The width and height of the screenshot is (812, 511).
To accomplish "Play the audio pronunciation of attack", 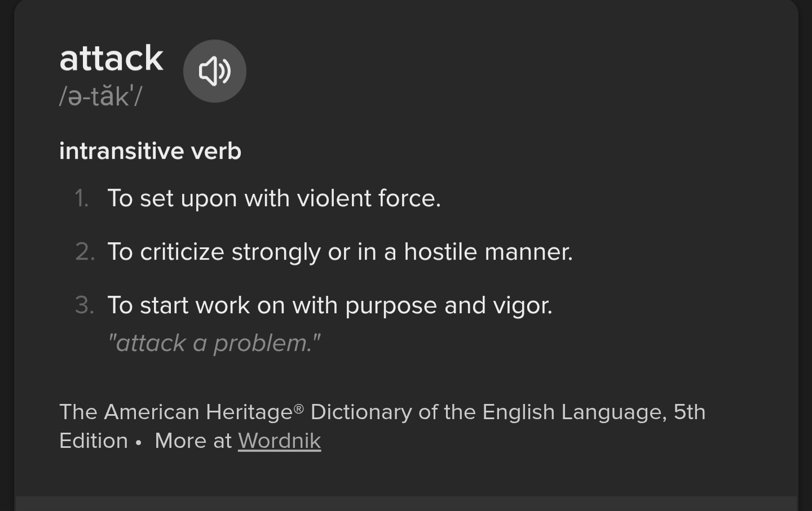I will pos(215,71).
